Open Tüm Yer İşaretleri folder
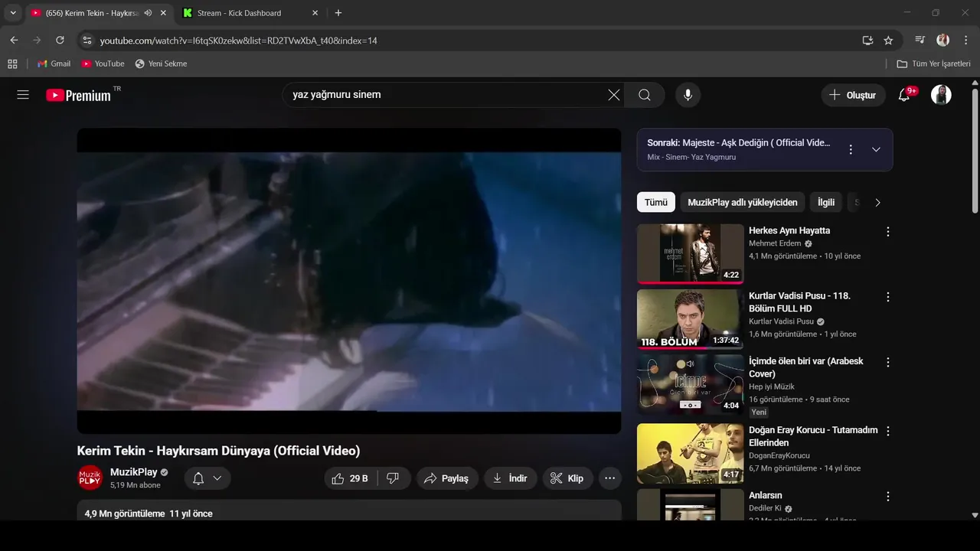The height and width of the screenshot is (551, 980). (x=933, y=64)
